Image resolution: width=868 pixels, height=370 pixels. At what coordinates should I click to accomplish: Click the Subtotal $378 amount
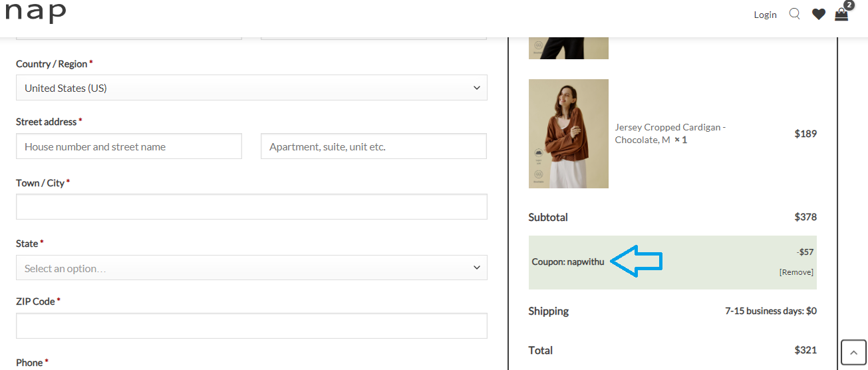click(x=805, y=217)
